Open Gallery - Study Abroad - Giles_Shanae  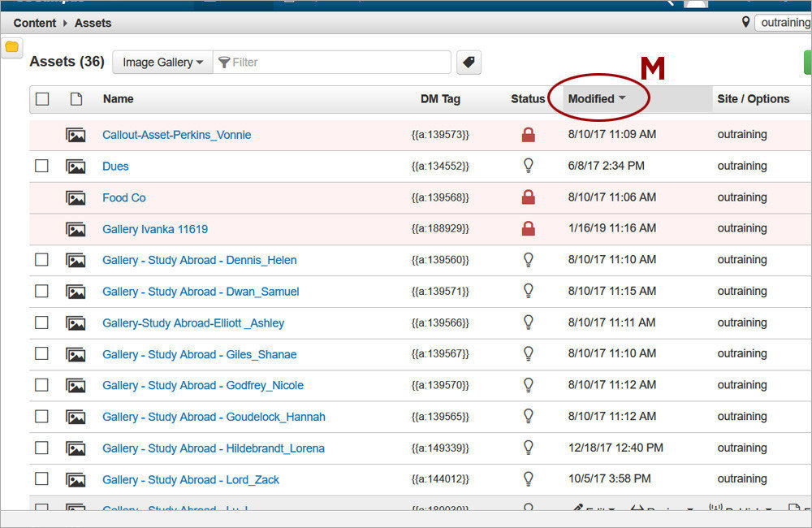click(x=200, y=354)
